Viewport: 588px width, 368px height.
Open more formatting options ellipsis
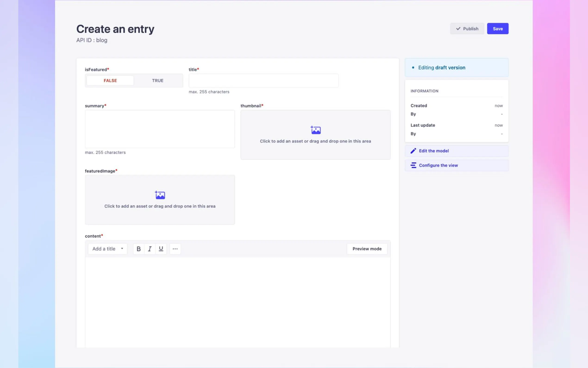coord(175,249)
